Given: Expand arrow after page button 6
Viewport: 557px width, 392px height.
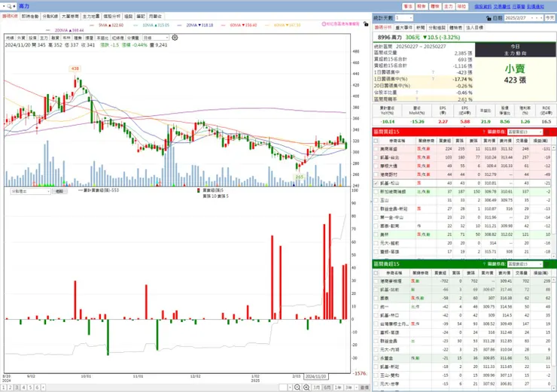Looking at the screenshot, I should point(43,387).
